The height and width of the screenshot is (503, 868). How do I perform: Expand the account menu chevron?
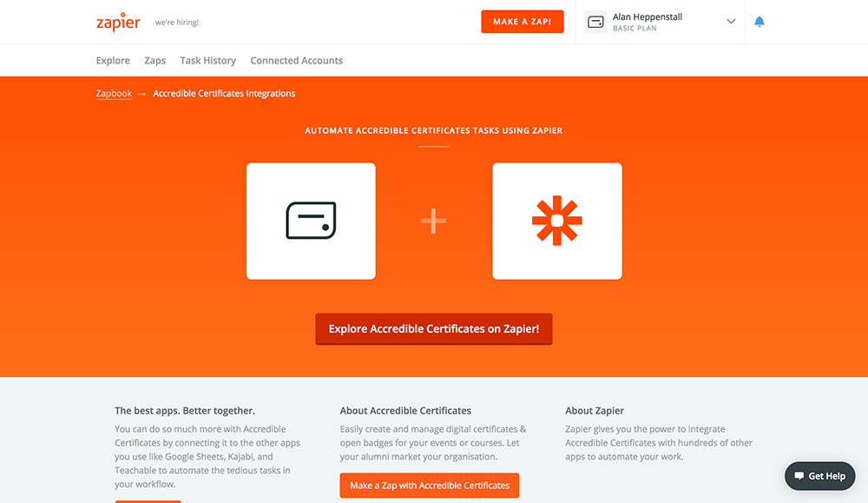[x=731, y=22]
